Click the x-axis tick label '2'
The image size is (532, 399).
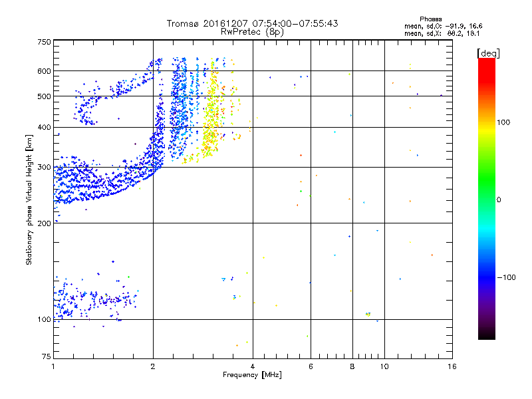153,366
